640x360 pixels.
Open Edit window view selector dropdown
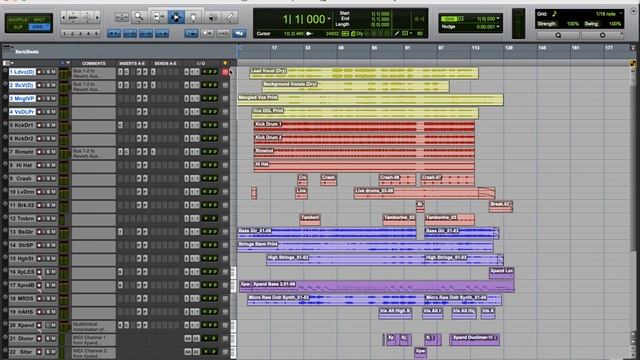click(8, 63)
